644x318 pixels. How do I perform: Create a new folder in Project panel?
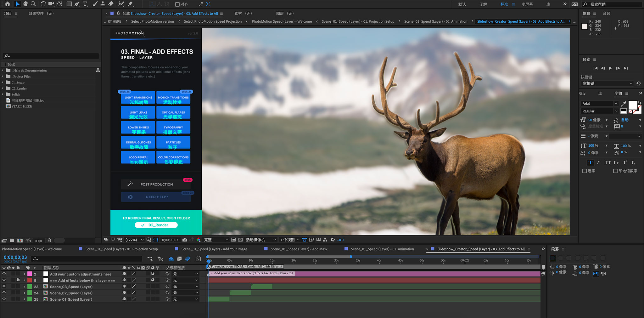tap(12, 241)
